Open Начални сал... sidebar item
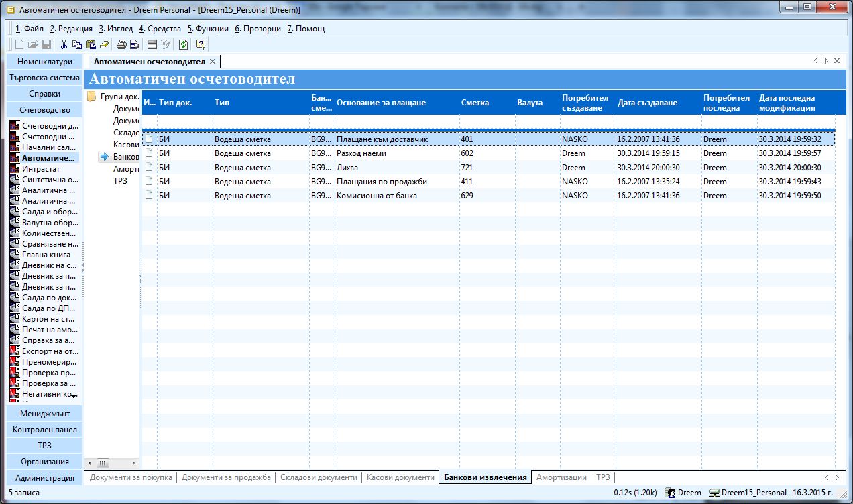Viewport: 853px width, 504px height. pos(44,147)
